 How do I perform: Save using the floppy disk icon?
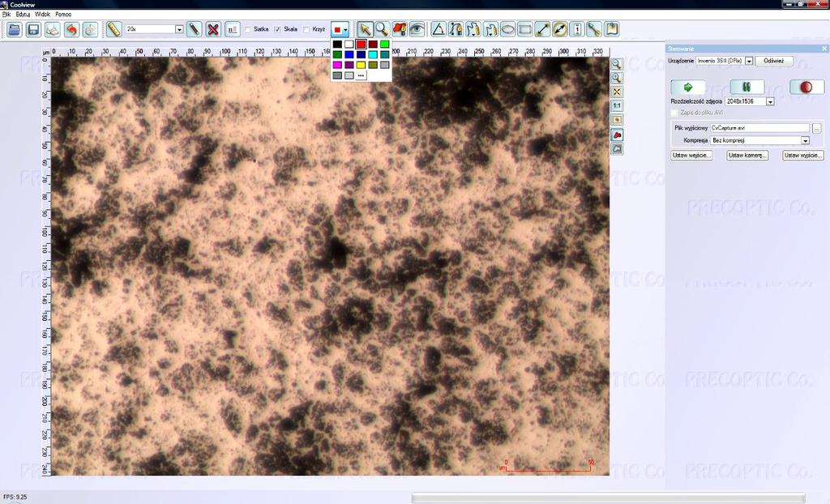[x=33, y=29]
